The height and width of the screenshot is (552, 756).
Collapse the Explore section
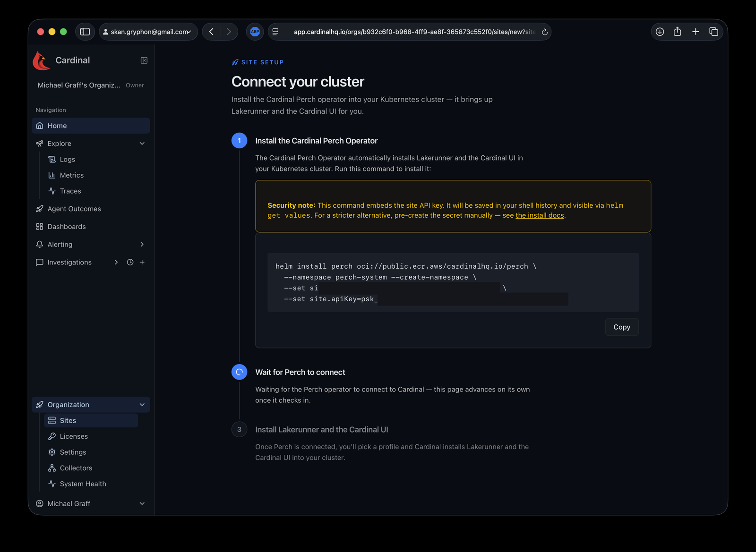pos(142,144)
